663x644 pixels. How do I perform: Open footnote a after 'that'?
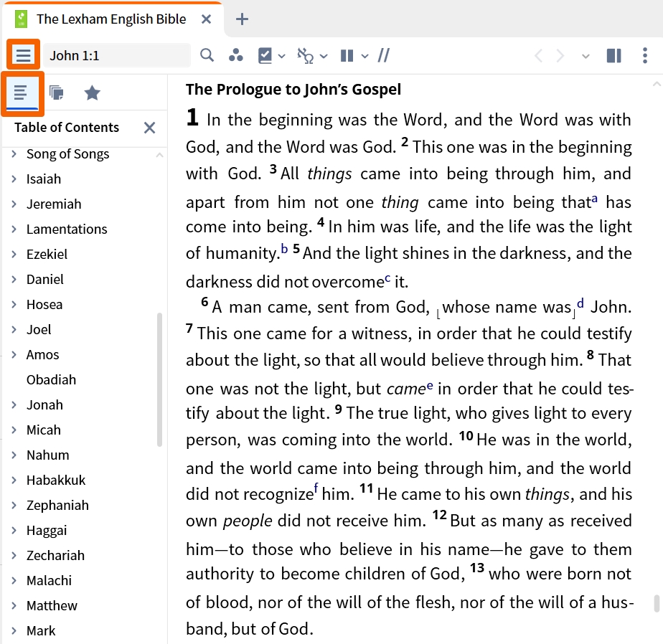click(x=595, y=199)
